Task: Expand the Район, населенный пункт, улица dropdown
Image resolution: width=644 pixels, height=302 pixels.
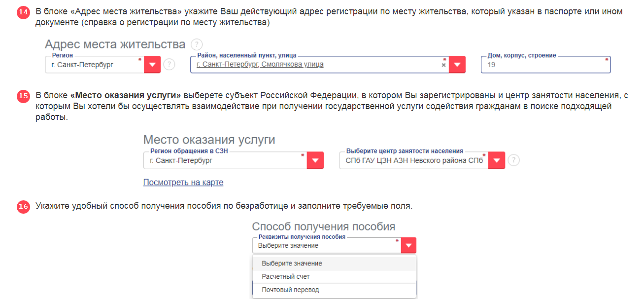Action: click(x=457, y=65)
